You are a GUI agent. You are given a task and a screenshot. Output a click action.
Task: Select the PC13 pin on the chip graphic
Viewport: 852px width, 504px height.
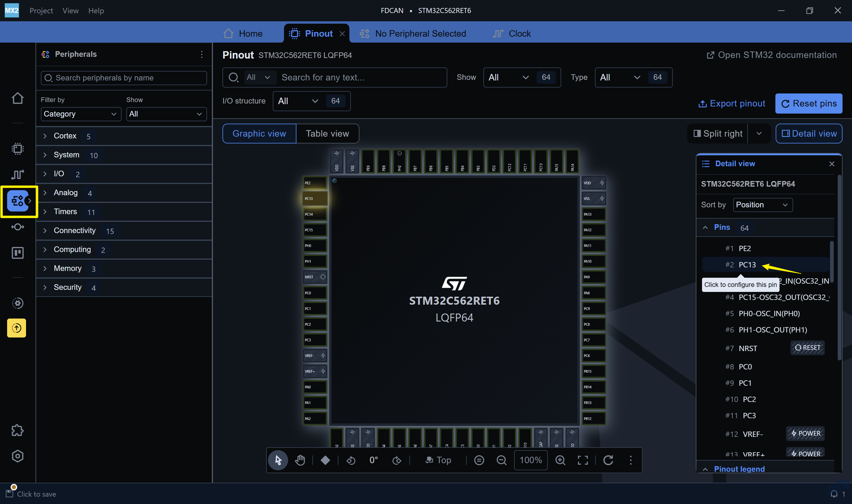pyautogui.click(x=315, y=198)
